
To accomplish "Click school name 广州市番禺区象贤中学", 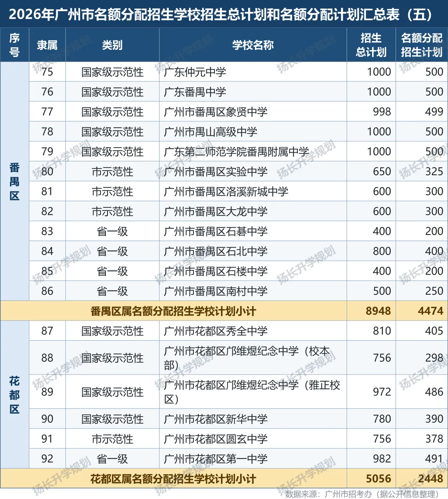I will click(x=216, y=112).
